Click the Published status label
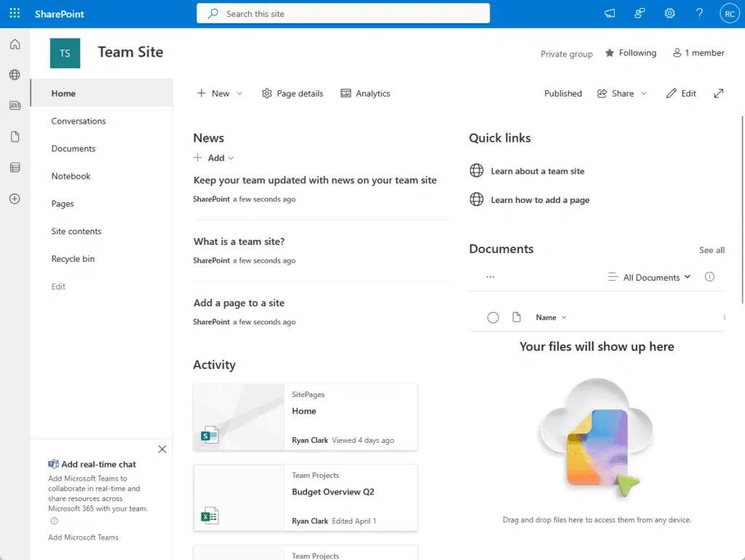The width and height of the screenshot is (745, 560). pyautogui.click(x=563, y=94)
